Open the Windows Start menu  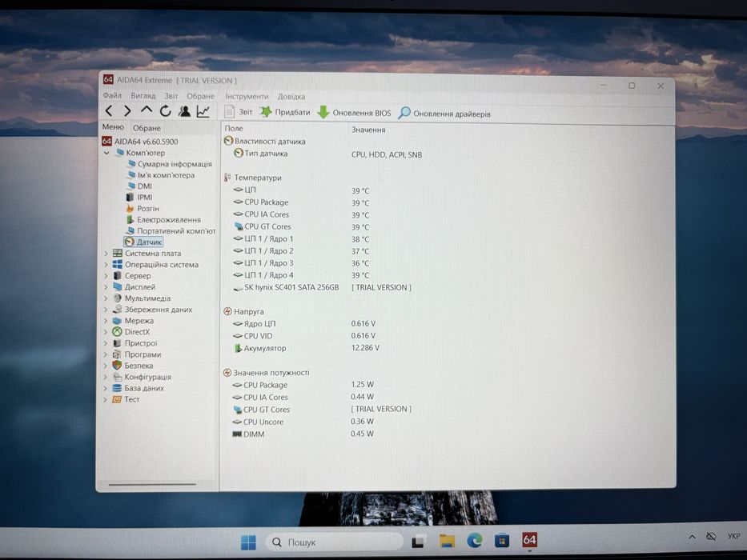(248, 542)
